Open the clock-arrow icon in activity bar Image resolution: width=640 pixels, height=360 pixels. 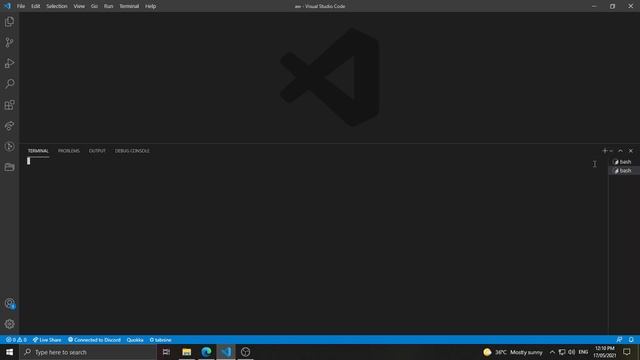pos(9,147)
